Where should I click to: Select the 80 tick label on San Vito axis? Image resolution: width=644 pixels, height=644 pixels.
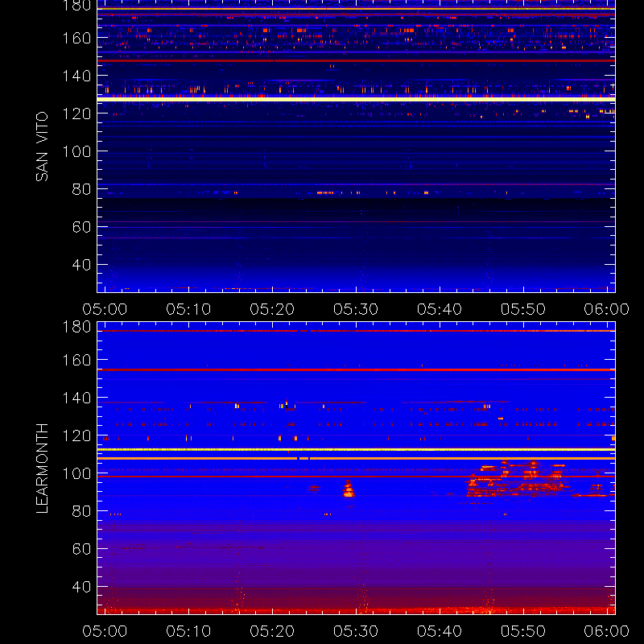(82, 189)
